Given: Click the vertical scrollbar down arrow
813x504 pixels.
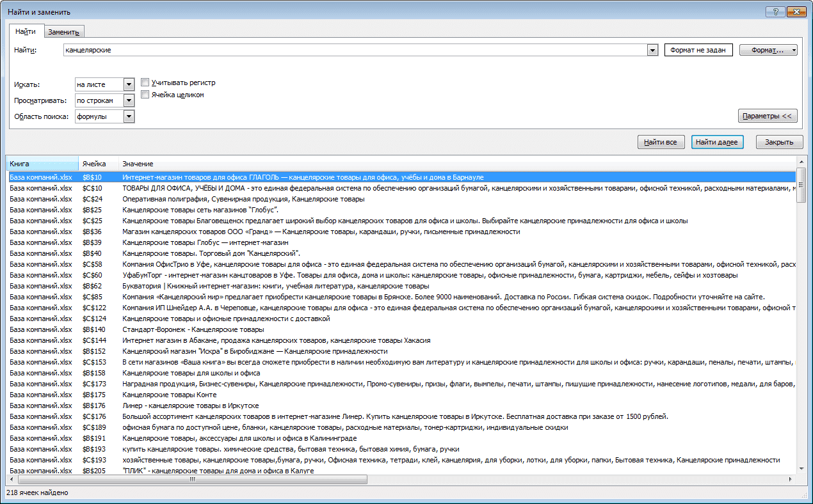Looking at the screenshot, I should point(801,468).
